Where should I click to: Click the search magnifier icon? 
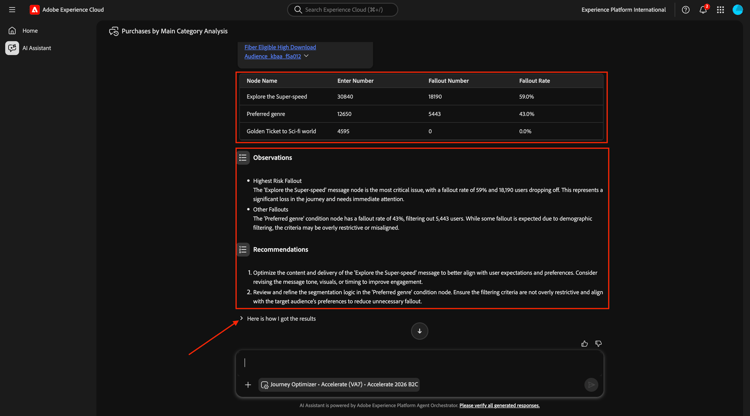[x=298, y=10]
